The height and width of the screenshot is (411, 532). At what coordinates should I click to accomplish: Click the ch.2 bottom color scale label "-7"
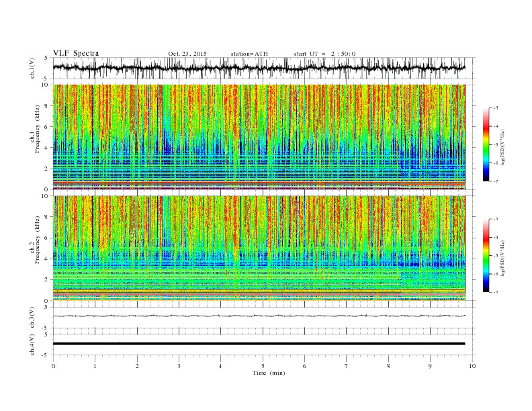[496, 292]
